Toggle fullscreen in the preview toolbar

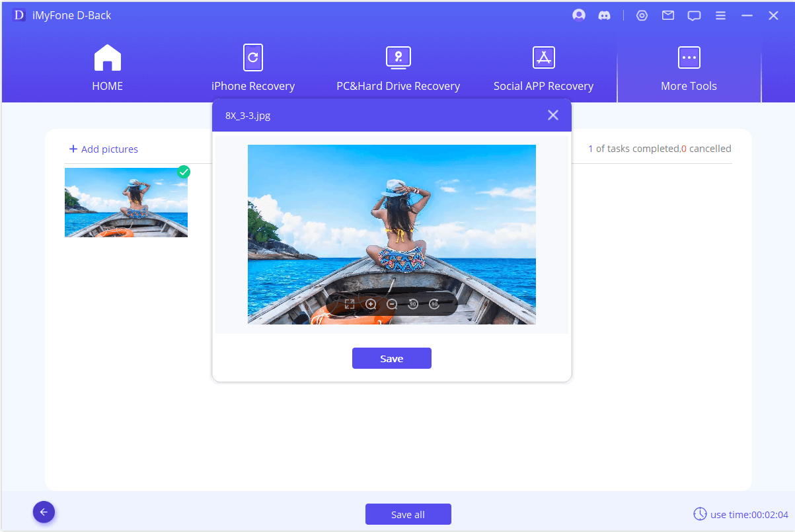(x=350, y=304)
